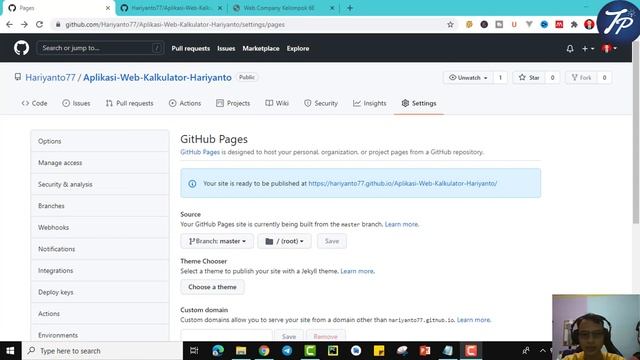Open the GitHub Pages documentation link
Viewport: 640px width, 360px height.
pyautogui.click(x=200, y=152)
